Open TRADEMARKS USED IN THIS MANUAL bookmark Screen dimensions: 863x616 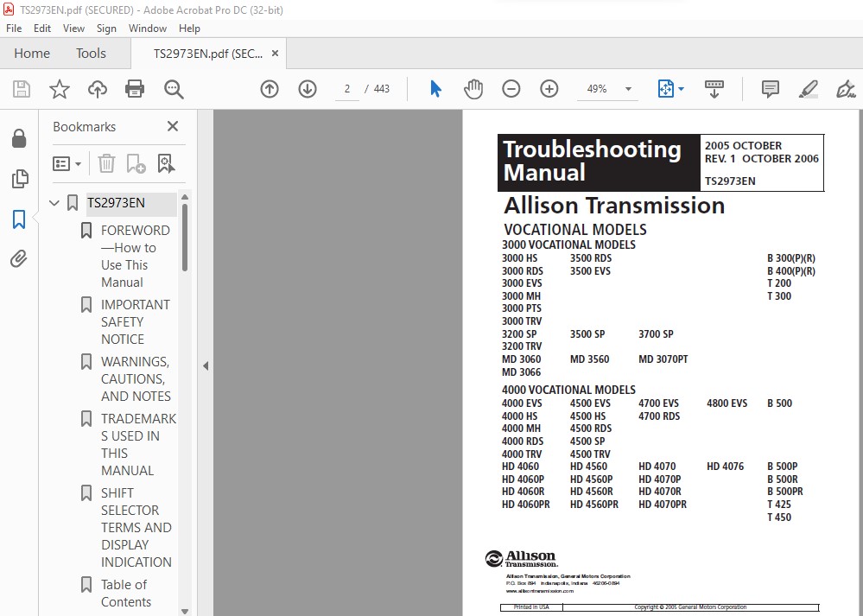coord(138,444)
